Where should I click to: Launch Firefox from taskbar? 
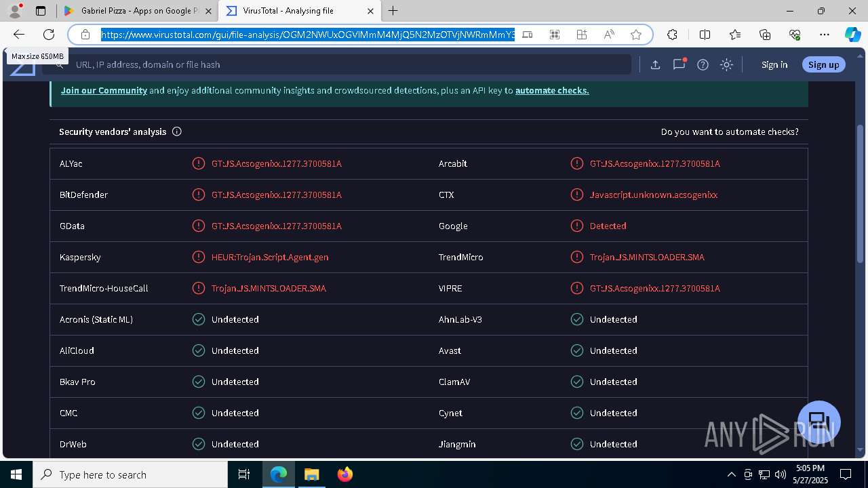(344, 474)
